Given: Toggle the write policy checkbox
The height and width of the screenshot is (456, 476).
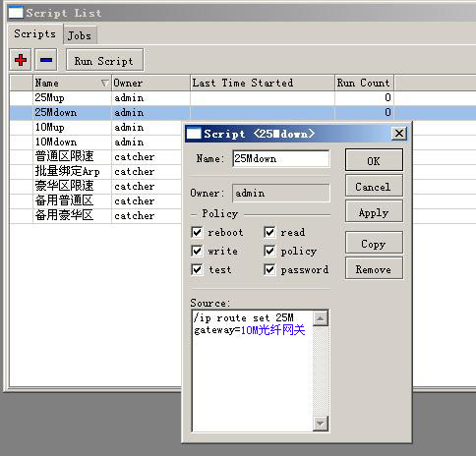Looking at the screenshot, I should tap(197, 251).
